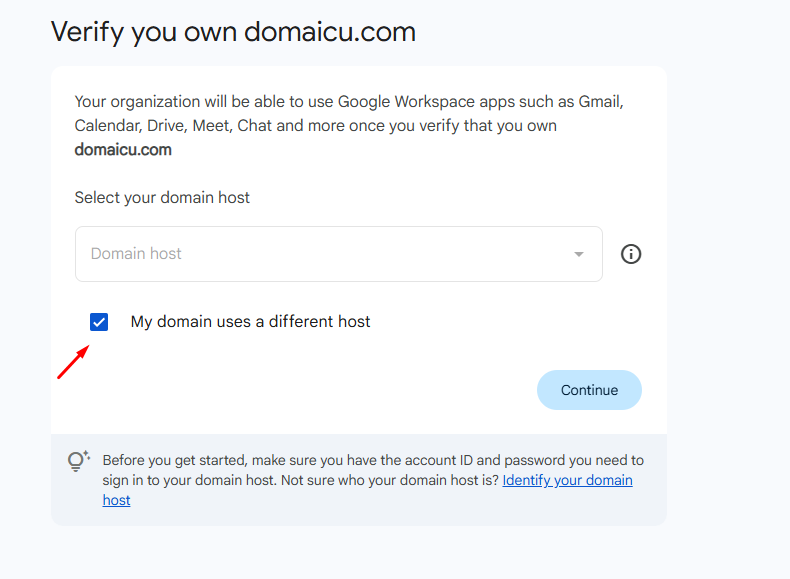
Task: Open the 'Identify your domain host' link
Action: tap(567, 480)
